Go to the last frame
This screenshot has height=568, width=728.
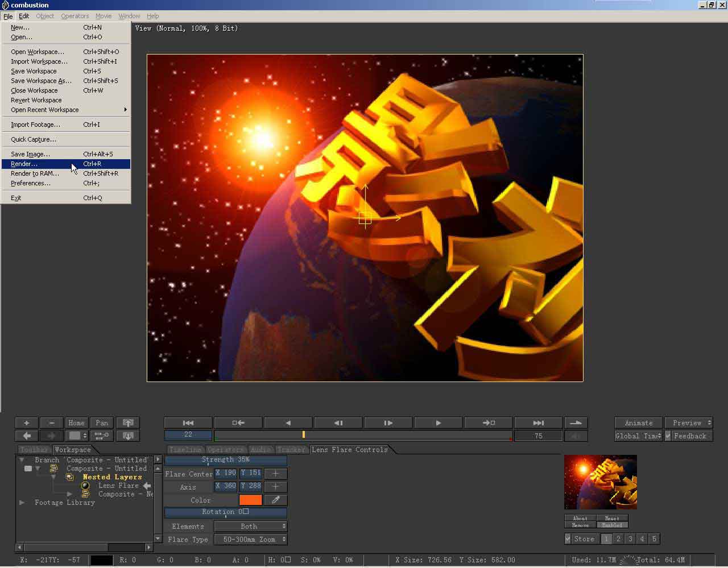pos(538,423)
